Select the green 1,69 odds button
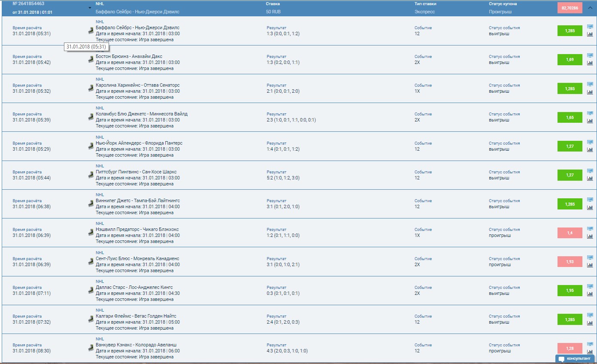This screenshot has height=364, width=597. click(570, 60)
